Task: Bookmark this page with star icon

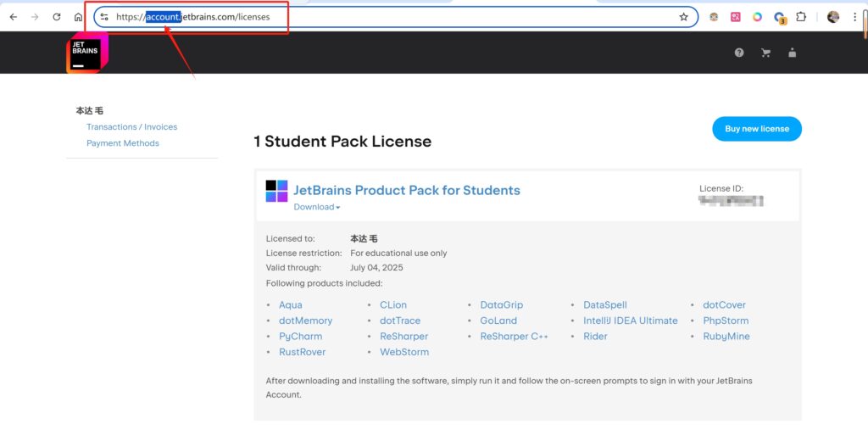Action: point(683,17)
